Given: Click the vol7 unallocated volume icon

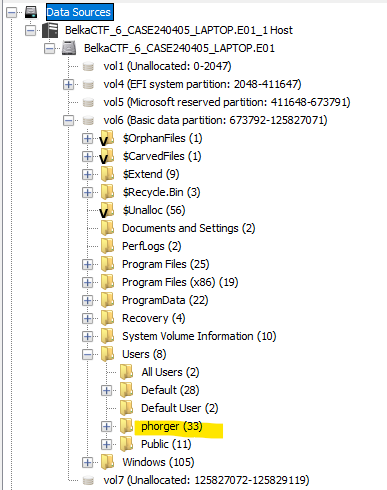Looking at the screenshot, I should click(88, 481).
